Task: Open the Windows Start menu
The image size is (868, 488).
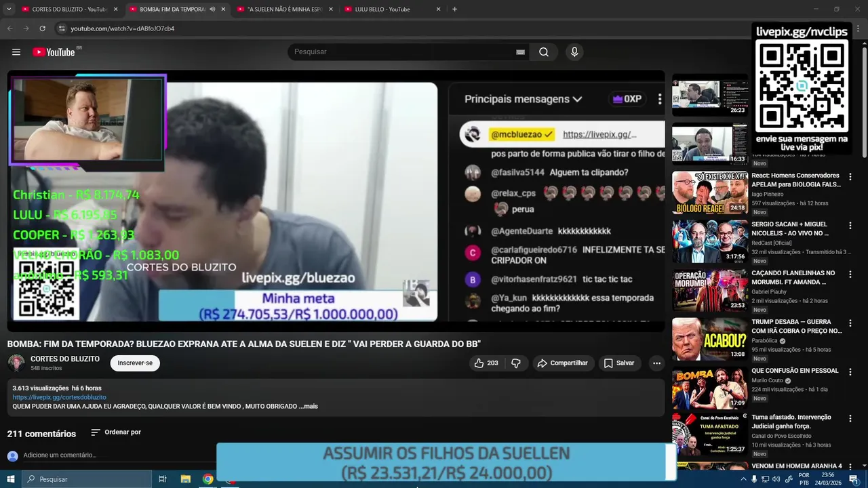Action: pos(11,479)
